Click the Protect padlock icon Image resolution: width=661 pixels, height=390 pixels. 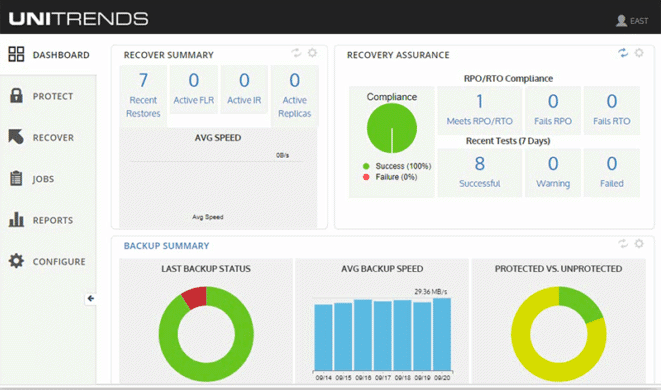(16, 96)
